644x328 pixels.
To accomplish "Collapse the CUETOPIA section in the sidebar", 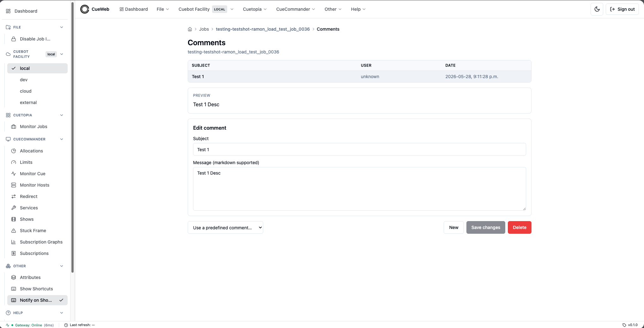I will point(62,115).
